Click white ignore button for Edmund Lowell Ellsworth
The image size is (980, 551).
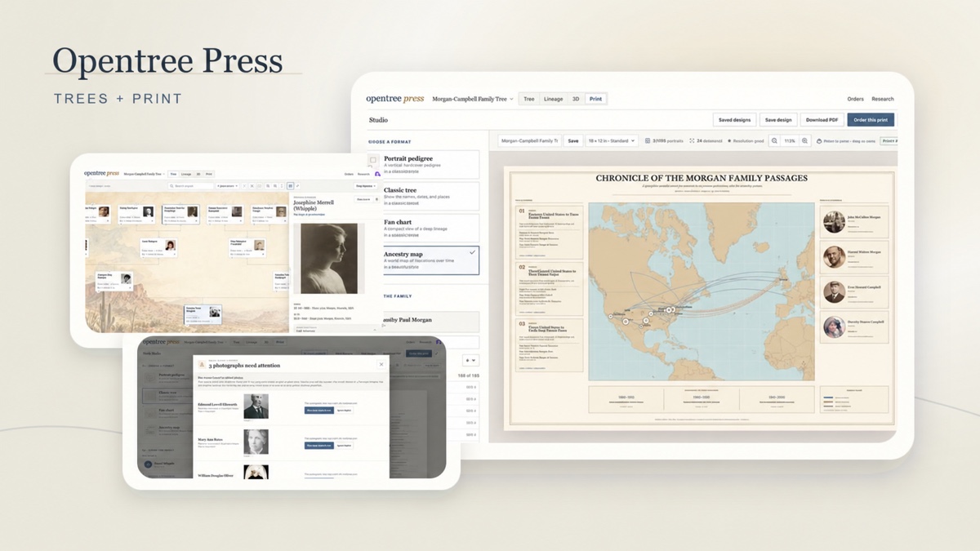[x=345, y=410]
